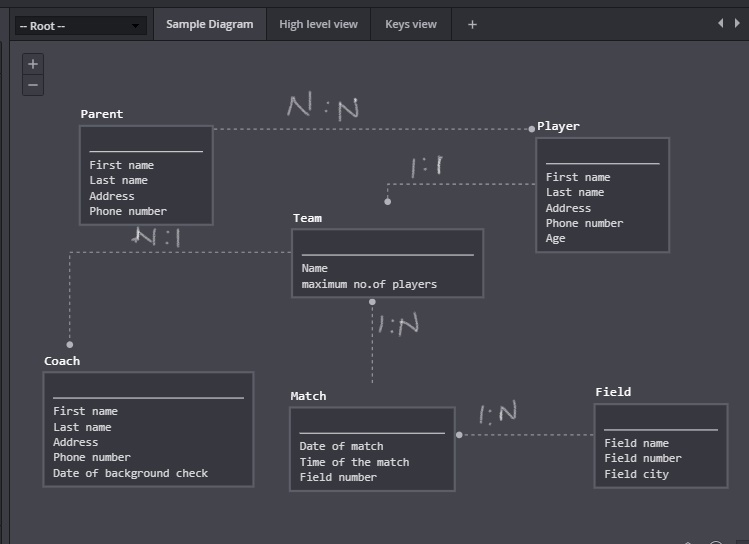The width and height of the screenshot is (749, 544).
Task: Zoom in with the plus button
Action: pos(33,64)
